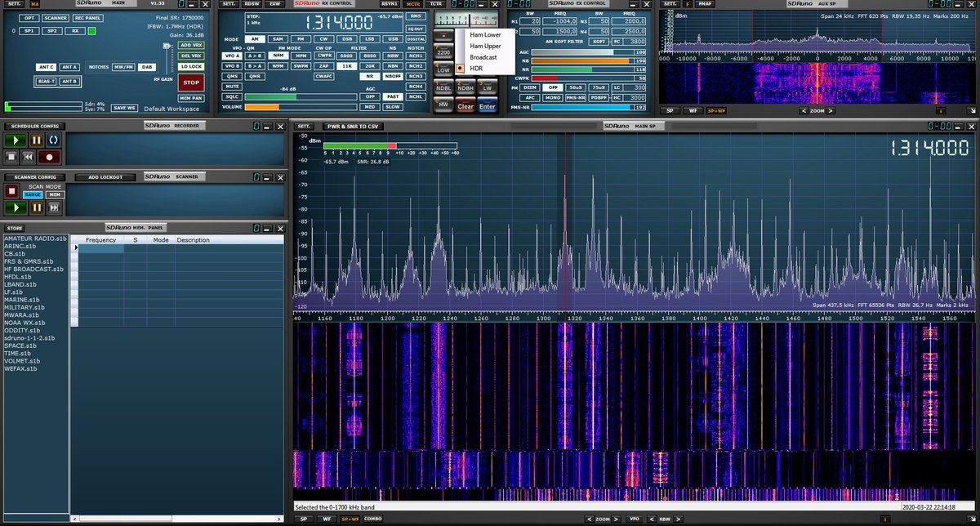The width and height of the screenshot is (980, 526).
Task: Click the STORE button in the Mem Panel
Action: (x=15, y=228)
